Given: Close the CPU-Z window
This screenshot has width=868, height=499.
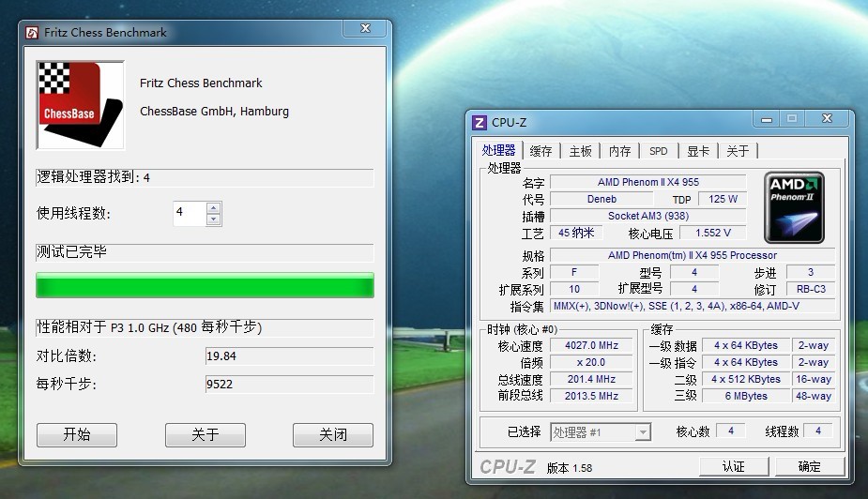Looking at the screenshot, I should pyautogui.click(x=827, y=118).
